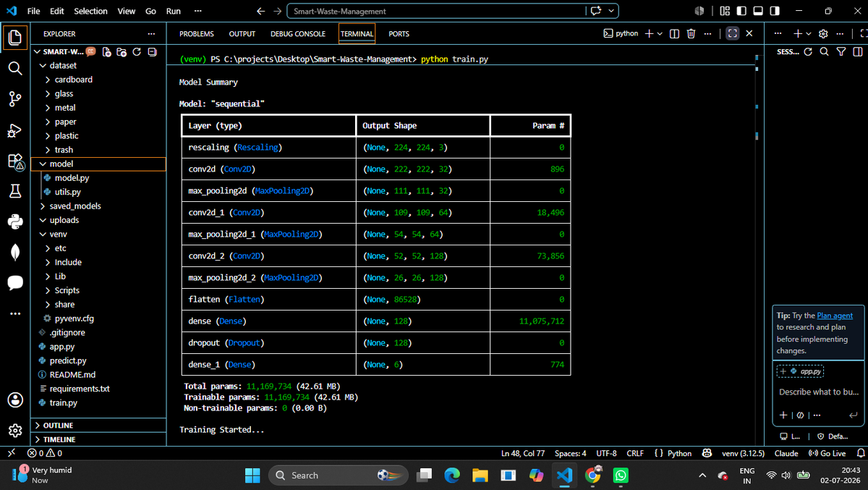
Task: Expand the Scripts folder in venv
Action: [99, 290]
